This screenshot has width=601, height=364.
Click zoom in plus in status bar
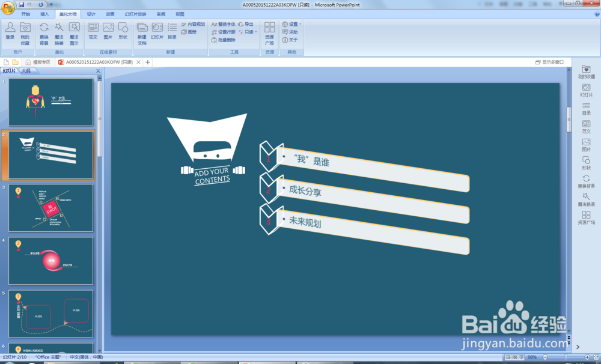click(x=587, y=357)
